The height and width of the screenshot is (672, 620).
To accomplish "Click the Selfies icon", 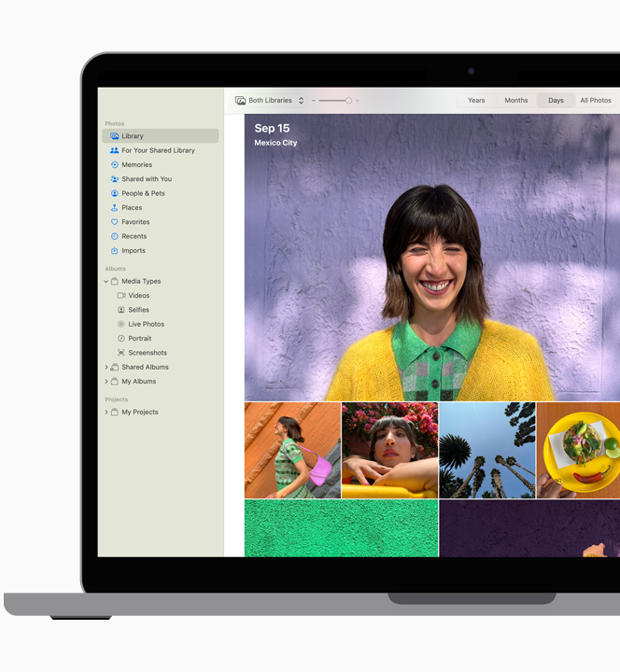I will [x=121, y=310].
